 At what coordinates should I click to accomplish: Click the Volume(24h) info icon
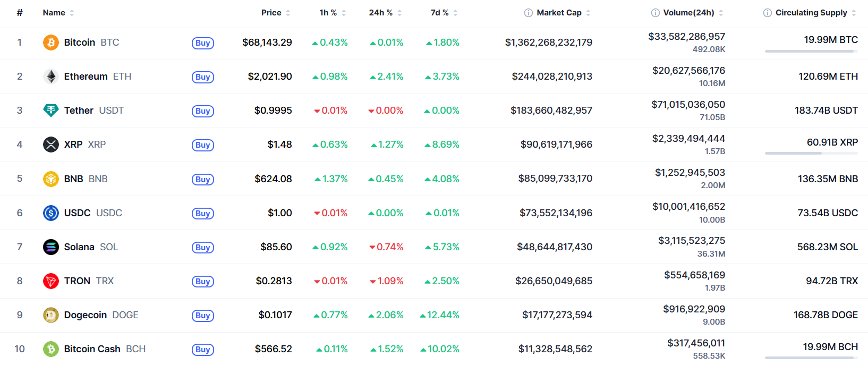(x=656, y=13)
